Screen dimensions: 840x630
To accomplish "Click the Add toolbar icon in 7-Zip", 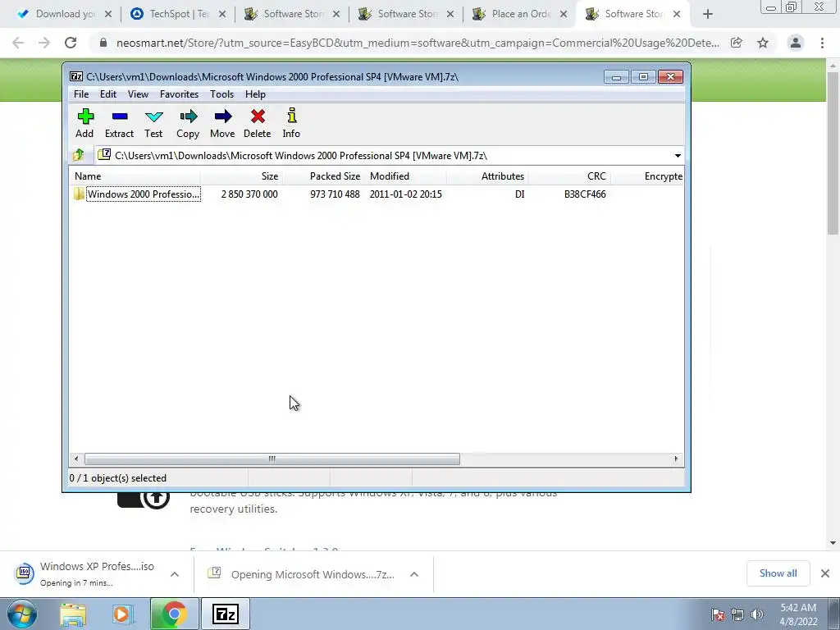I will tap(85, 116).
